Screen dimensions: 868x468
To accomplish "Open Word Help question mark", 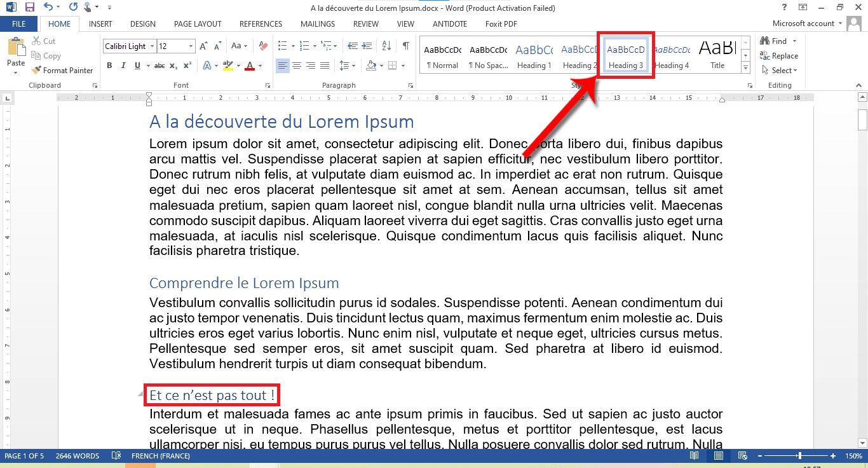I will tap(784, 8).
